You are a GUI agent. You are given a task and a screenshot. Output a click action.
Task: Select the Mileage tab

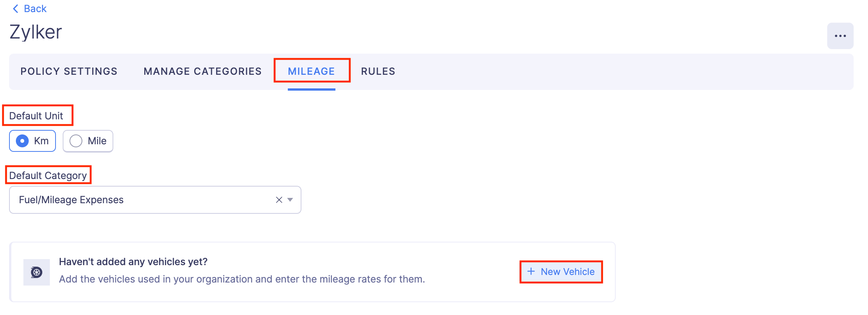coord(312,71)
